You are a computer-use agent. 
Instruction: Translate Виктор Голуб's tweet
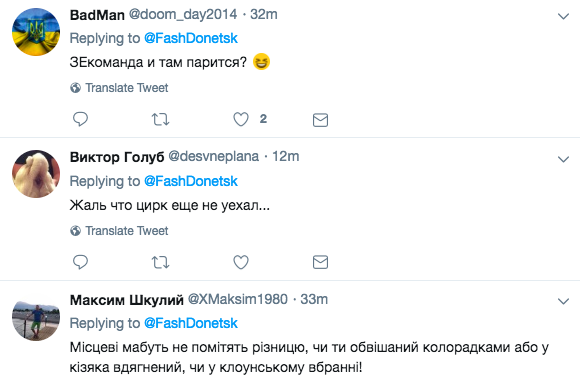click(119, 231)
